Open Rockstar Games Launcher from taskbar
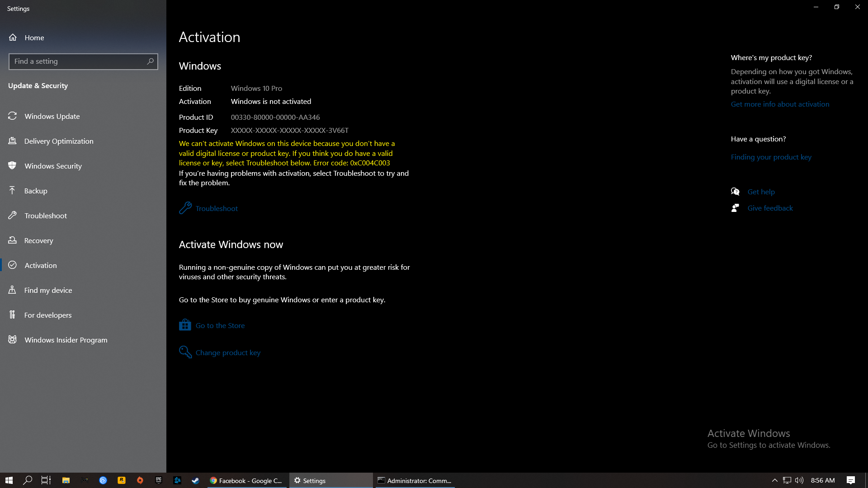This screenshot has width=868, height=488. [x=122, y=480]
